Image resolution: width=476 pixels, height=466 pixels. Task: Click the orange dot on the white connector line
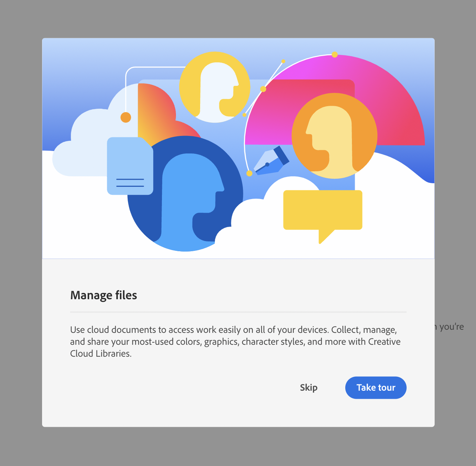126,117
